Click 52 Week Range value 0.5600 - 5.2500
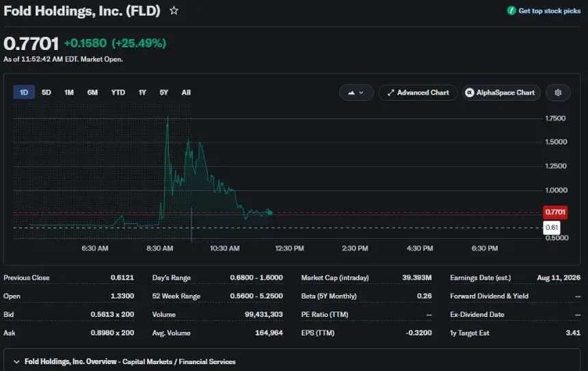The width and height of the screenshot is (588, 371). (x=256, y=296)
